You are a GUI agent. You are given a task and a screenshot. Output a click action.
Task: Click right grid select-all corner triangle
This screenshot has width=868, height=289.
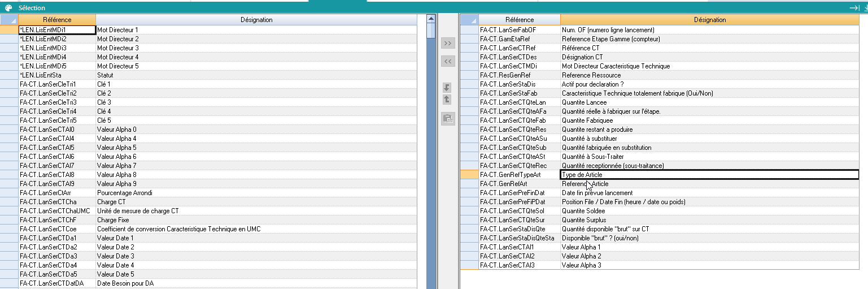point(469,20)
